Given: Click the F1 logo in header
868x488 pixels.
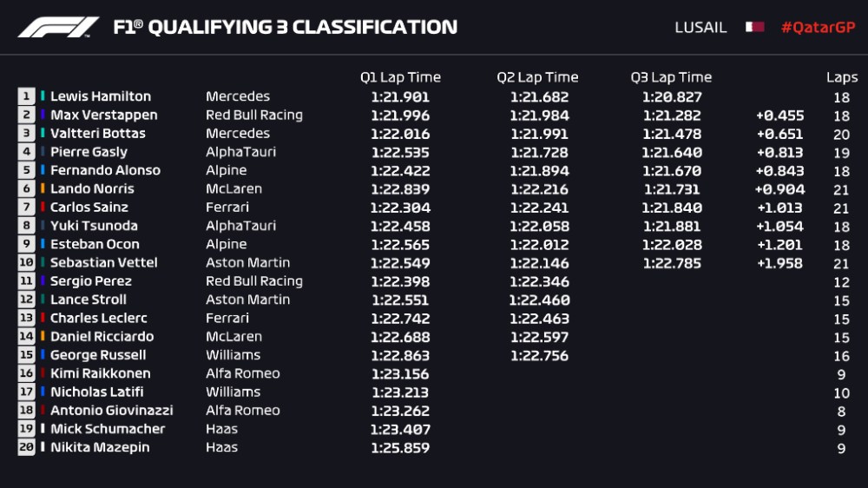Looking at the screenshot, I should point(58,27).
